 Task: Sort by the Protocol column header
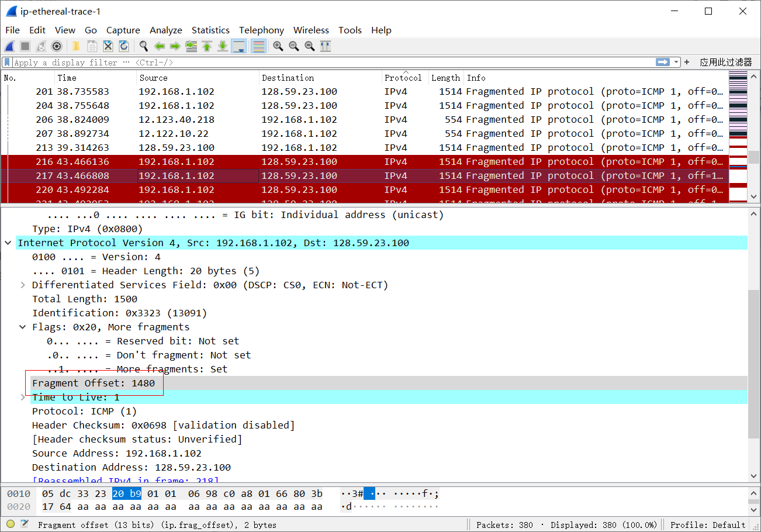pyautogui.click(x=405, y=78)
